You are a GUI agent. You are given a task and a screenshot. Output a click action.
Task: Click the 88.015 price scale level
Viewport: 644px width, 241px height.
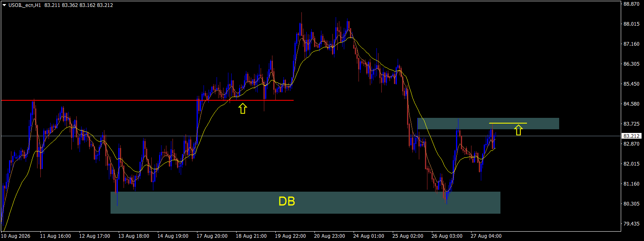(631, 24)
